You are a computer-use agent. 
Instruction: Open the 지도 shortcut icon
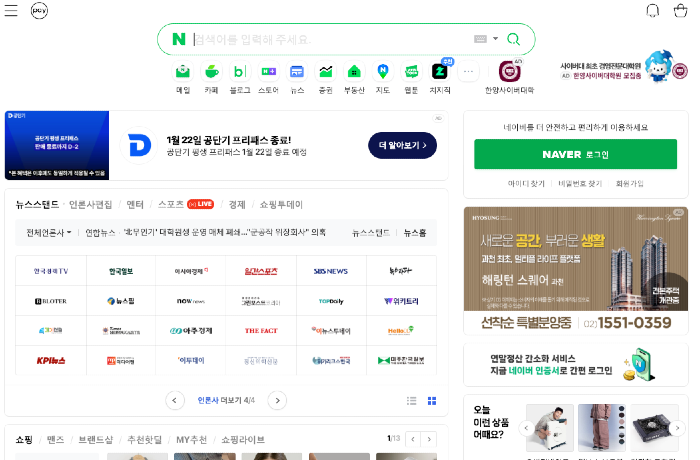point(383,71)
